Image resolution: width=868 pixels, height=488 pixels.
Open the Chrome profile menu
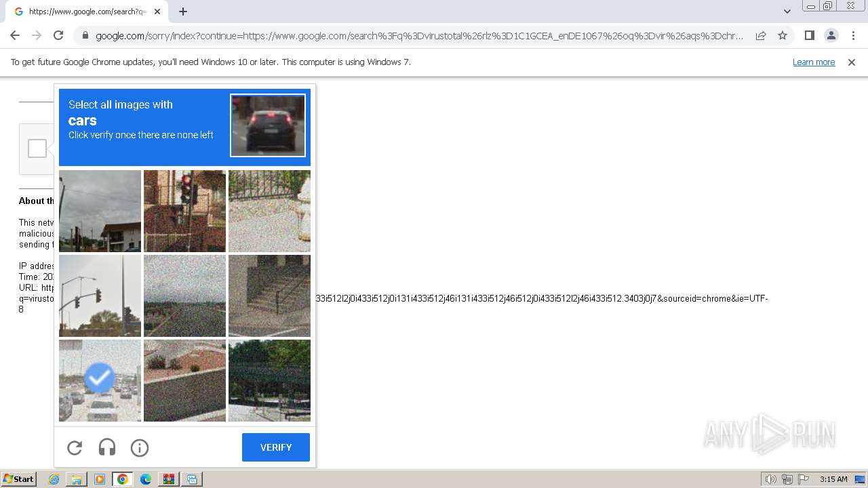[831, 35]
